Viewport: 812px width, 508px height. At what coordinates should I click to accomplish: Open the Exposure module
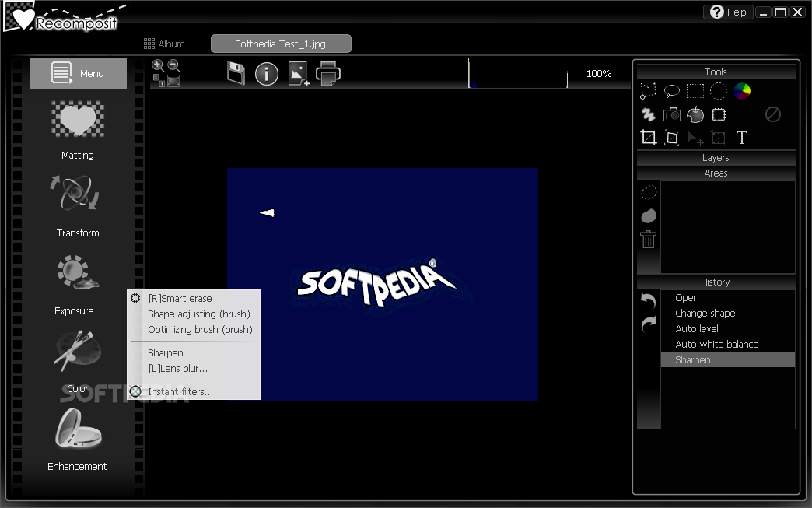click(x=76, y=286)
